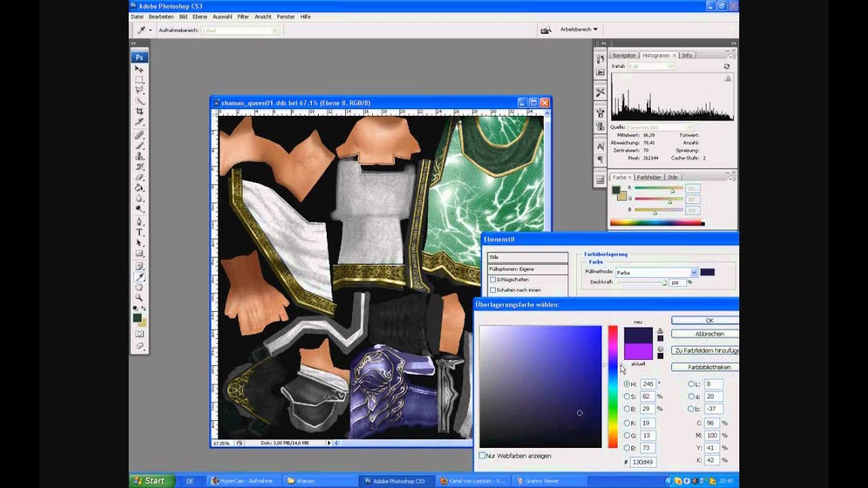Switch to the Farbfelder tab
The image size is (868, 488).
(x=649, y=178)
